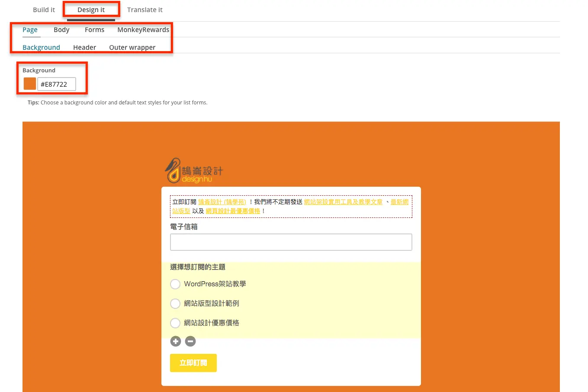Click the #E87722 hex color field
This screenshot has height=392, width=588.
click(x=57, y=84)
